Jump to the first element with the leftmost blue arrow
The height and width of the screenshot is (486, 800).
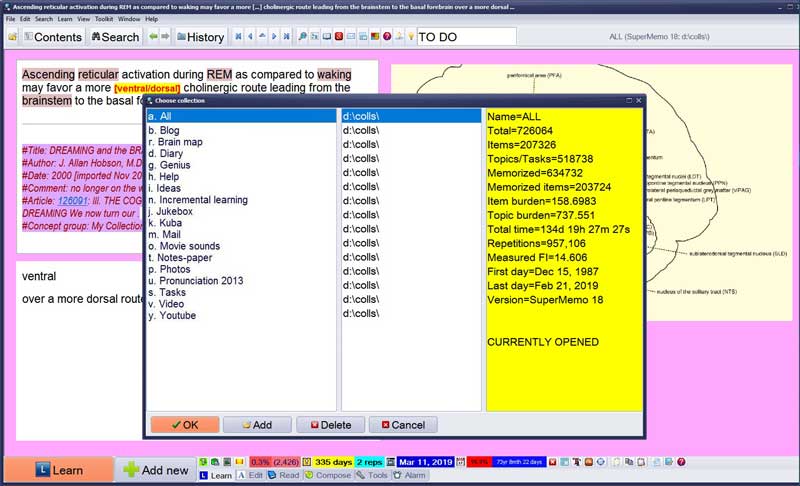pos(239,37)
